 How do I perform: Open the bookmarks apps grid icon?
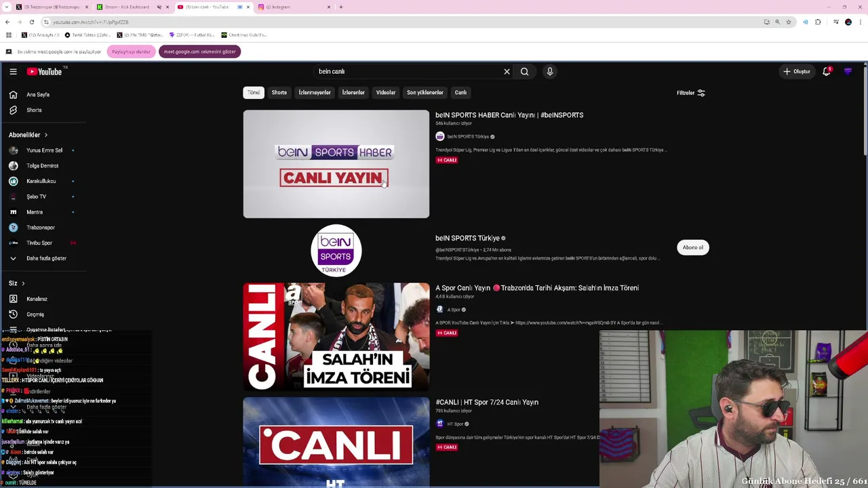click(x=8, y=35)
